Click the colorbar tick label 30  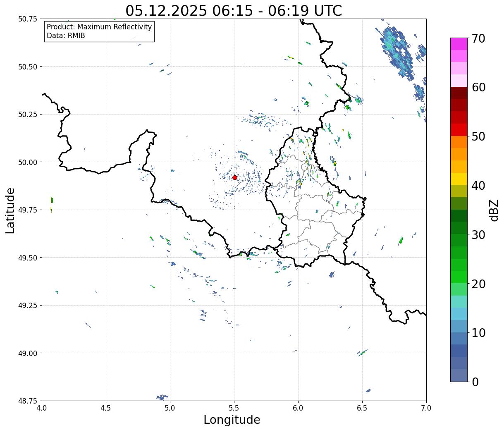[x=478, y=234]
